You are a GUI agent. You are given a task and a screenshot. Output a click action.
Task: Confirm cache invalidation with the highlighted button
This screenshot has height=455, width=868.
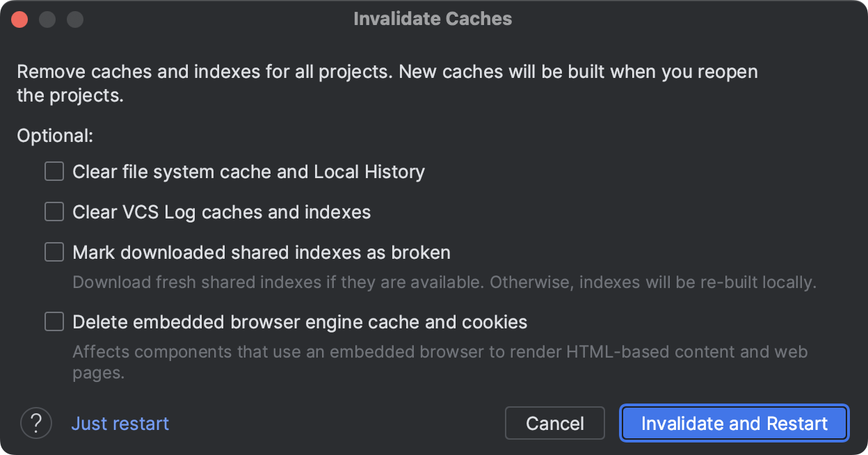pos(734,423)
